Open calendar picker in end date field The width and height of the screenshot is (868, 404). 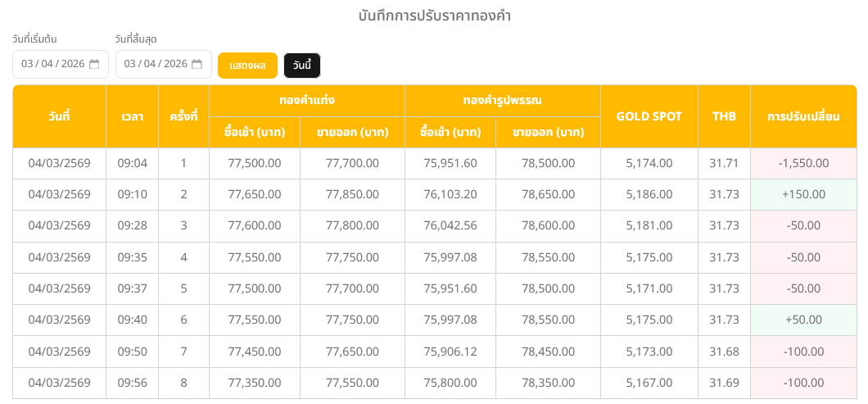[x=197, y=65]
